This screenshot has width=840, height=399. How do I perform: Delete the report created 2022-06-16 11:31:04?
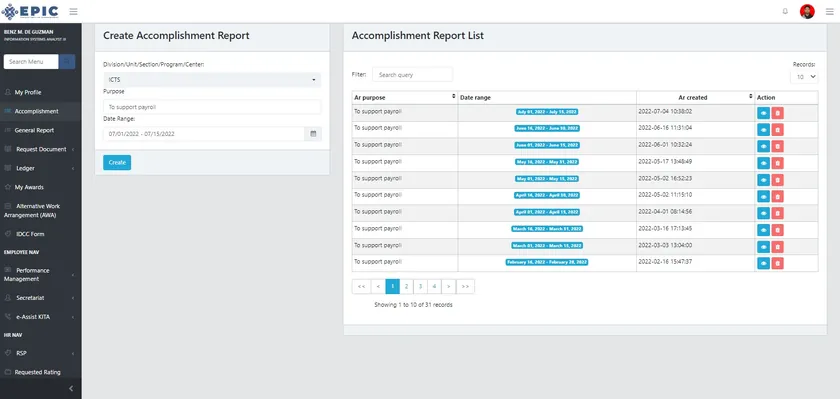[777, 130]
